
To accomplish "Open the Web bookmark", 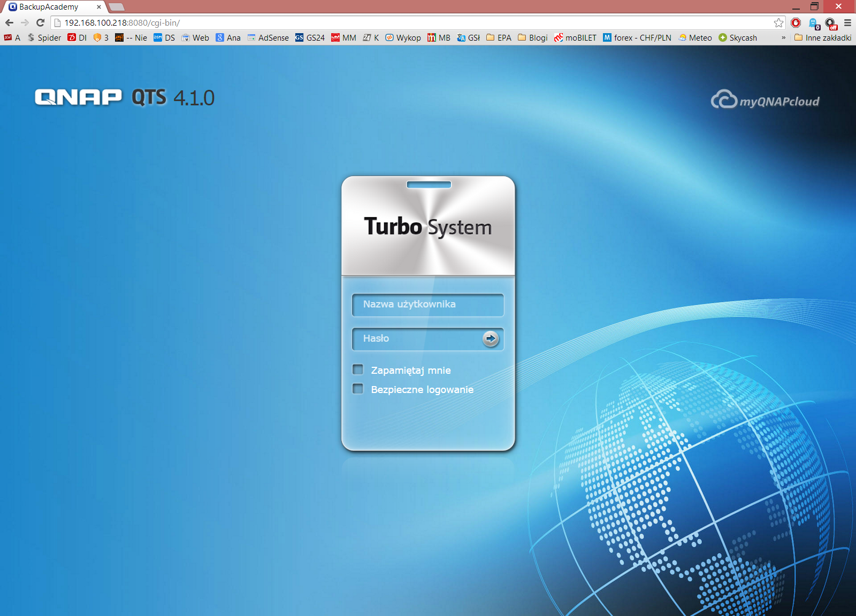I will 195,37.
